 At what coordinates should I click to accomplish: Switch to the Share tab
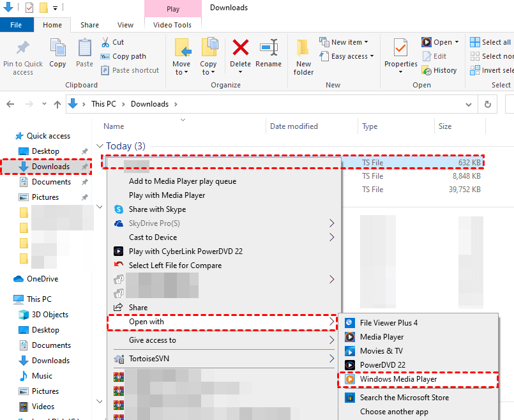pyautogui.click(x=89, y=25)
